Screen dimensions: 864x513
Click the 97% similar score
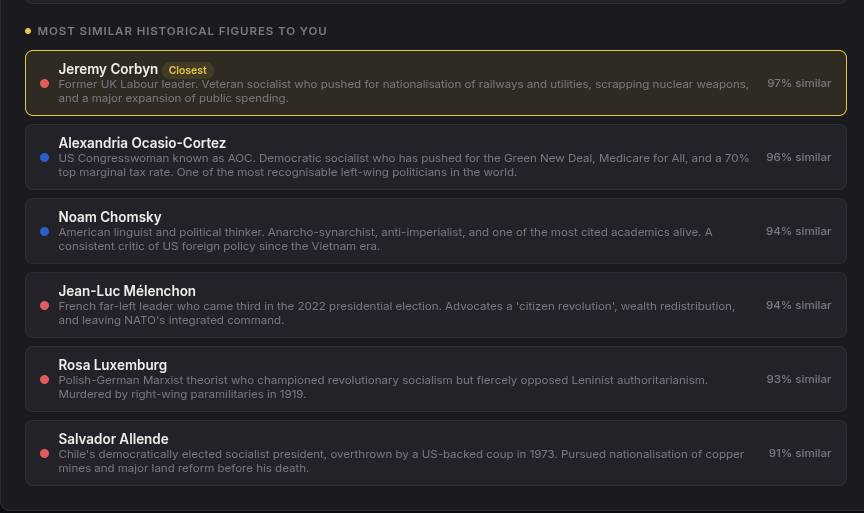pos(799,83)
